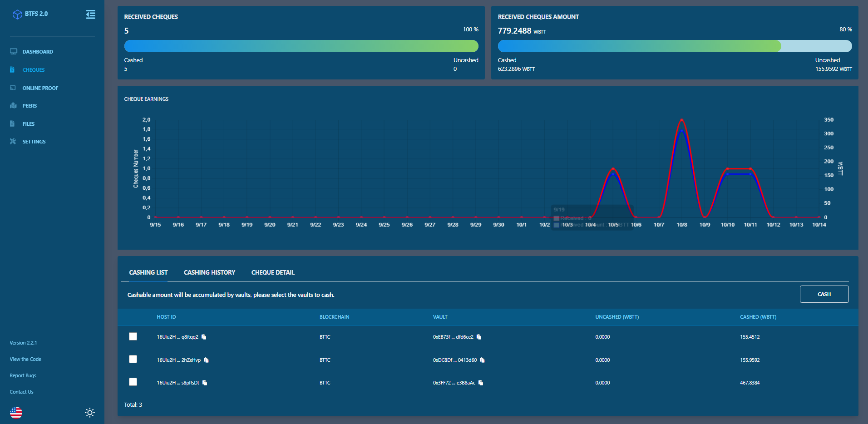
Task: Open the Cheque Detail tab
Action: click(x=273, y=272)
